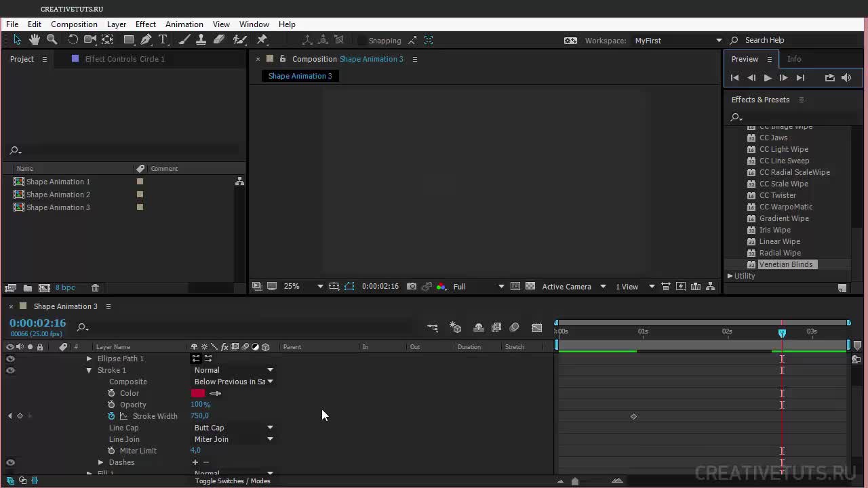This screenshot has width=868, height=488.
Task: Open the Composition menu
Action: pos(74,24)
